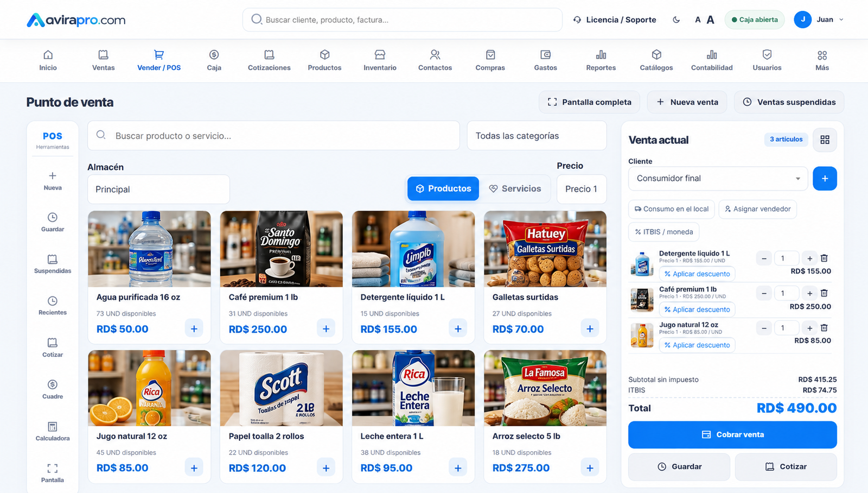Add Agua purificada 16 oz to sale
The image size is (868, 493).
pos(194,328)
